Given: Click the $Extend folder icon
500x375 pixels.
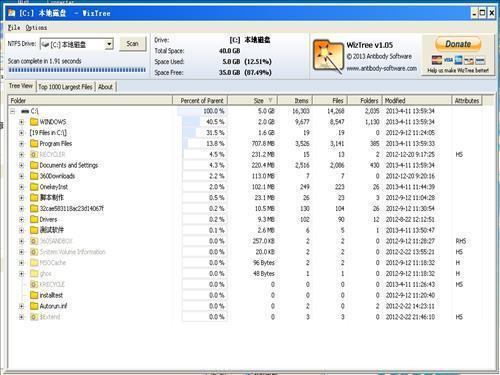Looking at the screenshot, I should pyautogui.click(x=34, y=317).
